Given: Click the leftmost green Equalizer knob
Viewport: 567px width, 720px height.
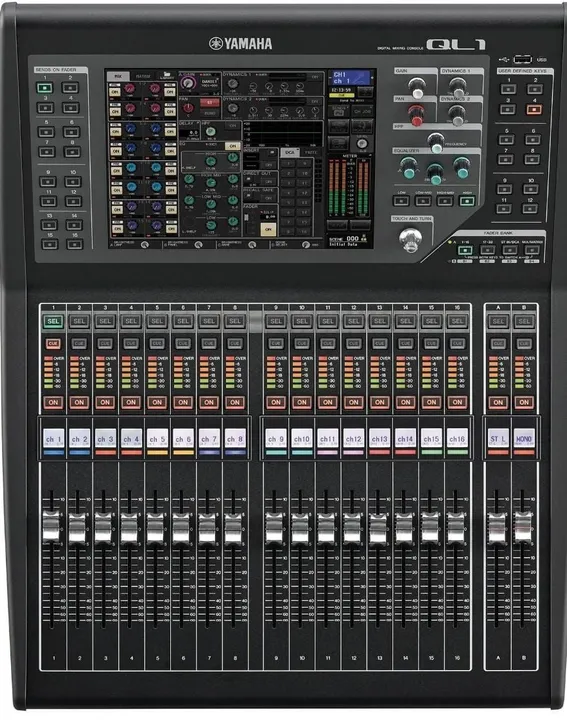Looking at the screenshot, I should click(x=408, y=168).
